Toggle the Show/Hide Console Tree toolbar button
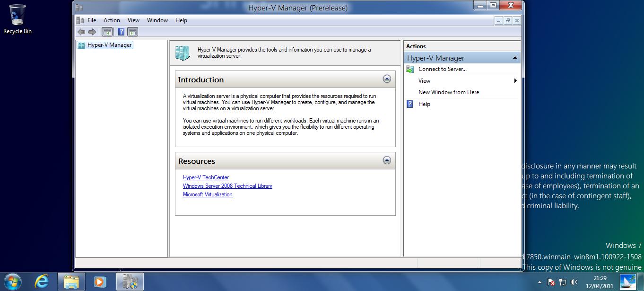Viewport: 644px width, 291px height. coord(107,32)
